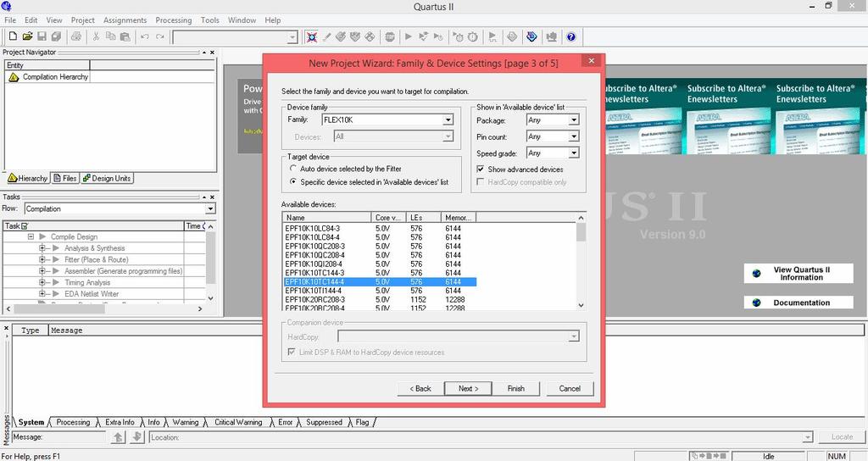Open the Pin count dropdown

[x=574, y=136]
